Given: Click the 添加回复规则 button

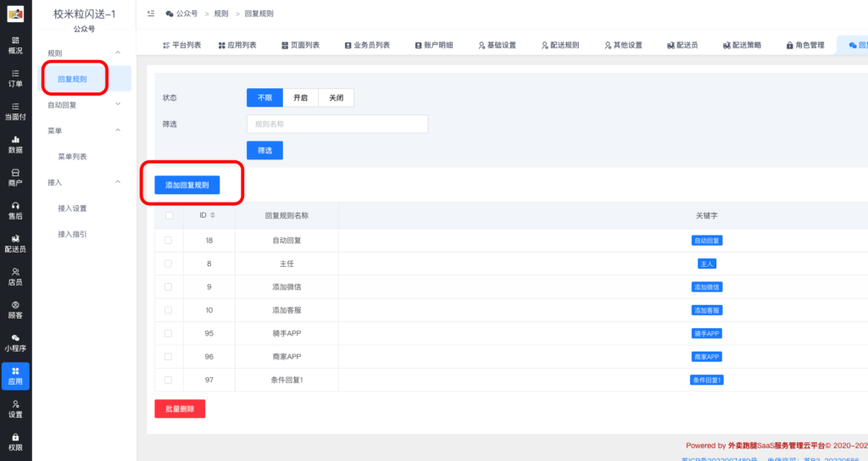Looking at the screenshot, I should coord(187,185).
